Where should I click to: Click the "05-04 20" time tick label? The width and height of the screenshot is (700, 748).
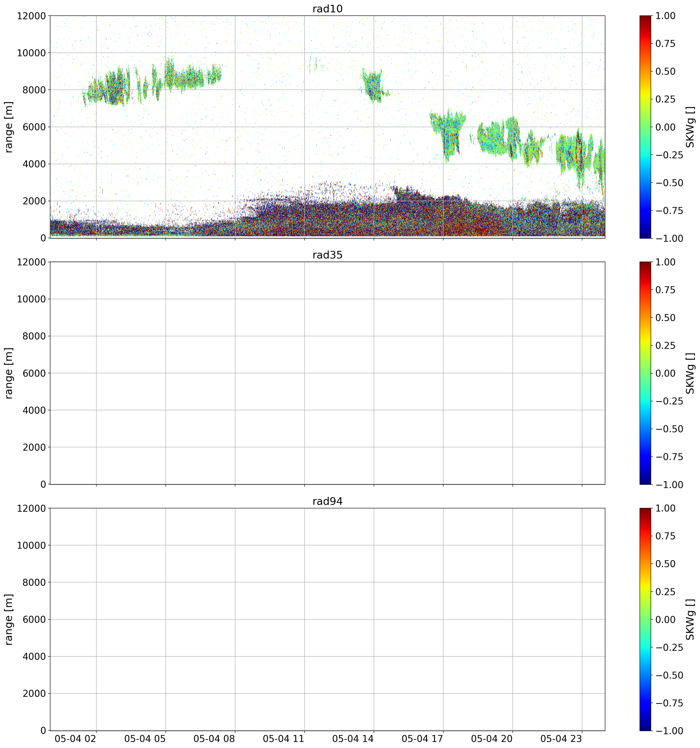click(492, 739)
